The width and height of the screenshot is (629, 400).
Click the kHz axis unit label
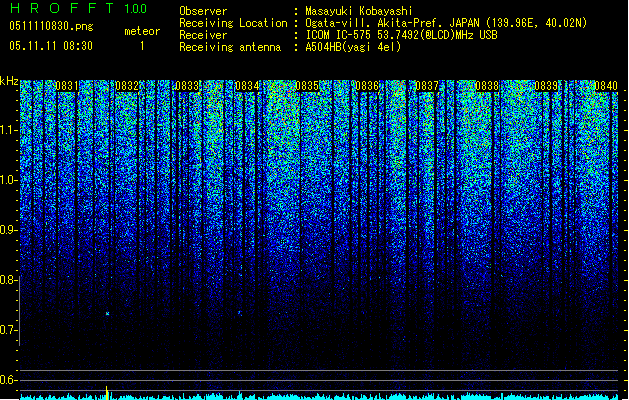click(x=9, y=81)
